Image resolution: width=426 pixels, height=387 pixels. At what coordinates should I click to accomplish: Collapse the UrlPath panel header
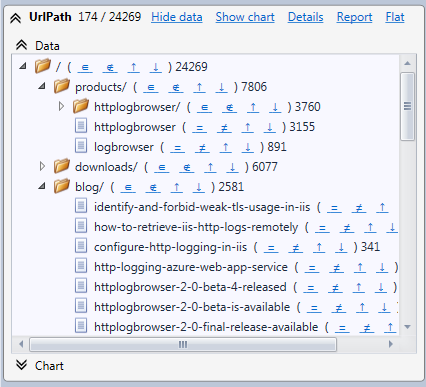15,18
